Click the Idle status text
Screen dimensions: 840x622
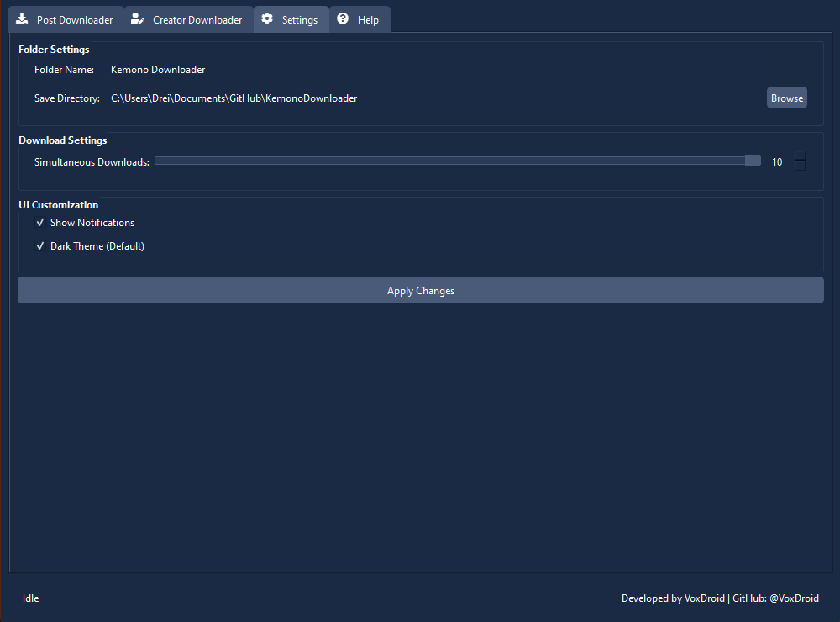30,598
